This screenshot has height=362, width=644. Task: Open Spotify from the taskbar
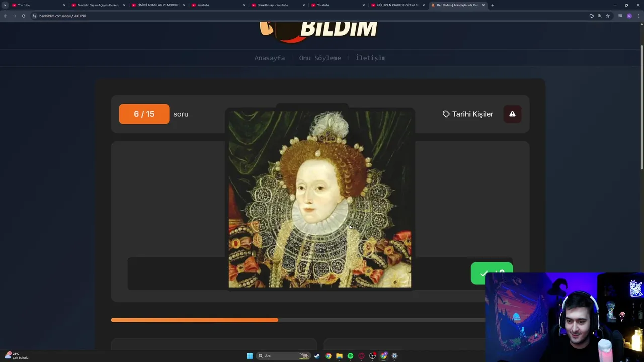point(350,356)
